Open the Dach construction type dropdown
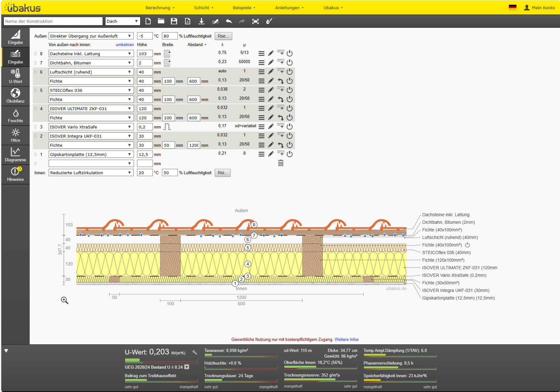The height and width of the screenshot is (392, 560). click(123, 21)
